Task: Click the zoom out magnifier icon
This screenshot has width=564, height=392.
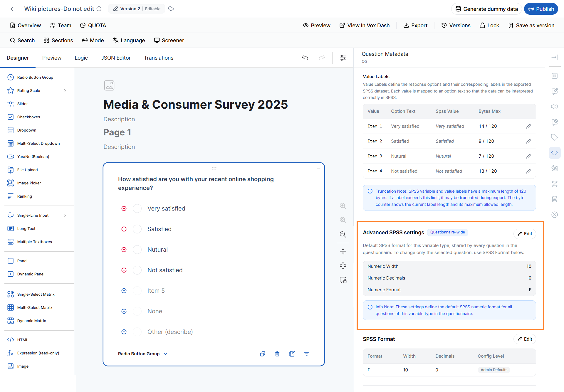Action: click(343, 234)
